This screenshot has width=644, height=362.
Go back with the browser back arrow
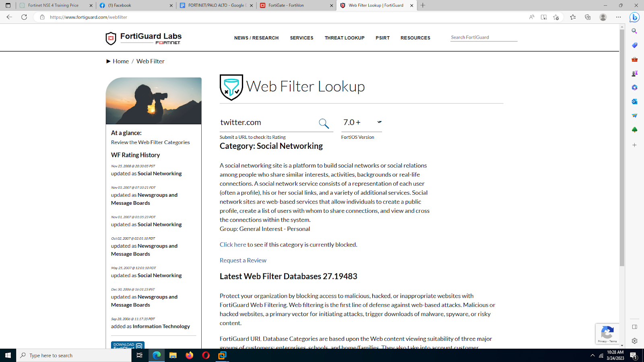coord(9,17)
